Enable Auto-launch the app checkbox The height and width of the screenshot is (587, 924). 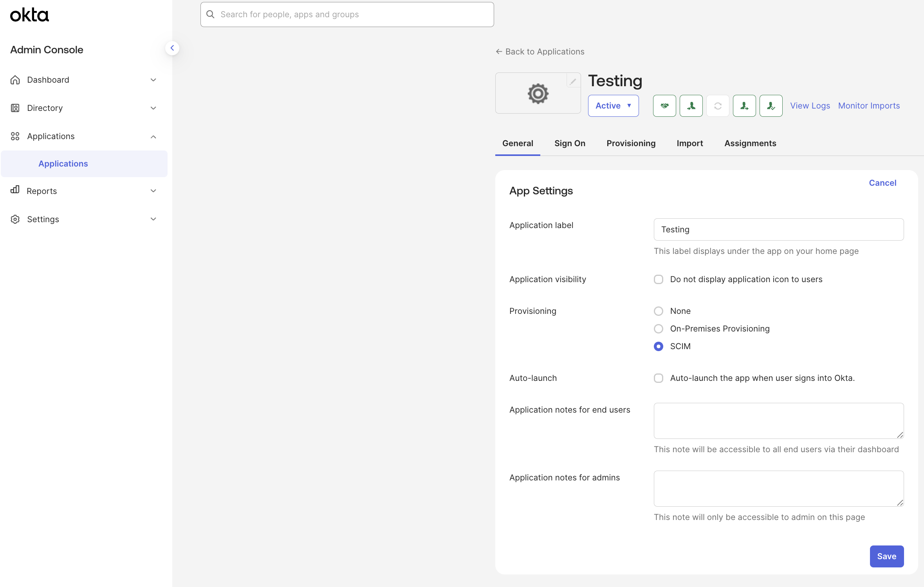coord(659,378)
